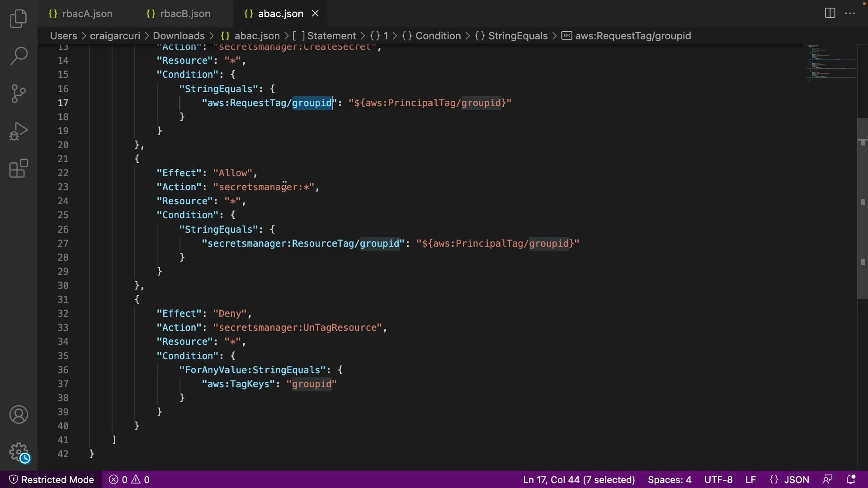The height and width of the screenshot is (488, 868).
Task: Open the Extensions view
Action: coord(19,169)
